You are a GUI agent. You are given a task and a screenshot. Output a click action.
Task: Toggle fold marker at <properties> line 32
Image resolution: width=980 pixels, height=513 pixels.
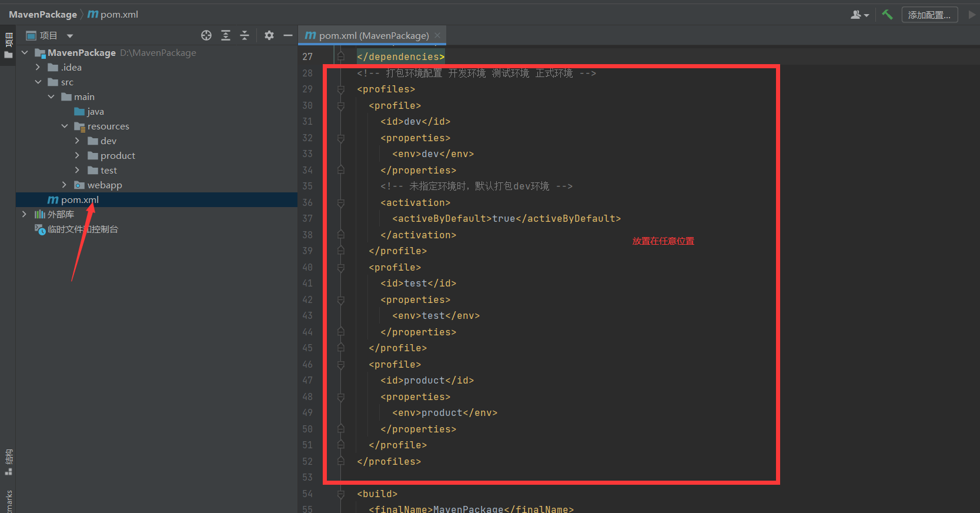click(x=340, y=138)
